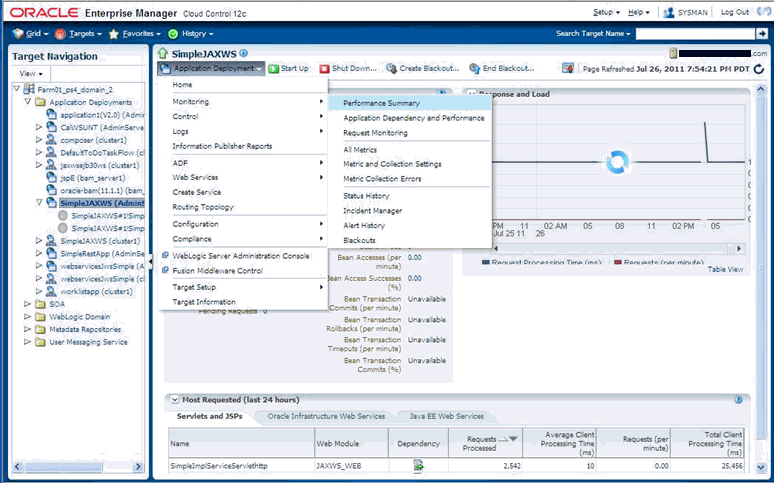Click the search target name input field
774x483 pixels.
click(695, 34)
